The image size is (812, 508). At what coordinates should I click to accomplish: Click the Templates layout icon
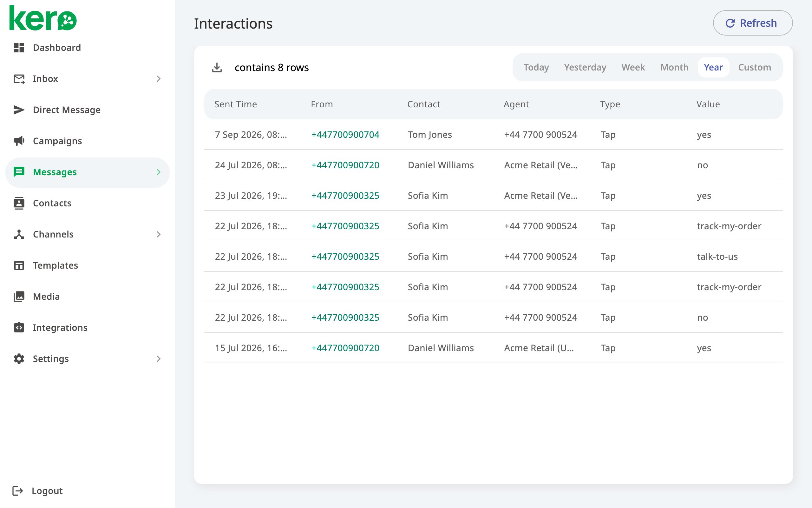19,265
